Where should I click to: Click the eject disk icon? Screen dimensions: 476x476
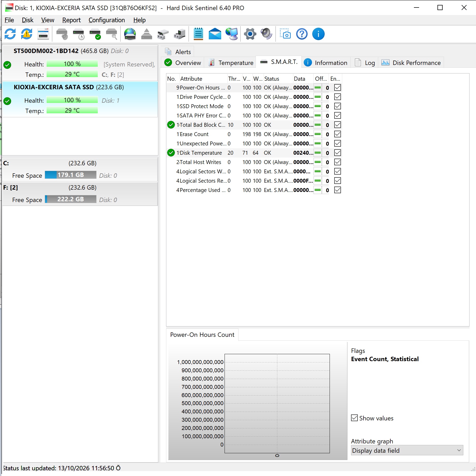pyautogui.click(x=146, y=34)
